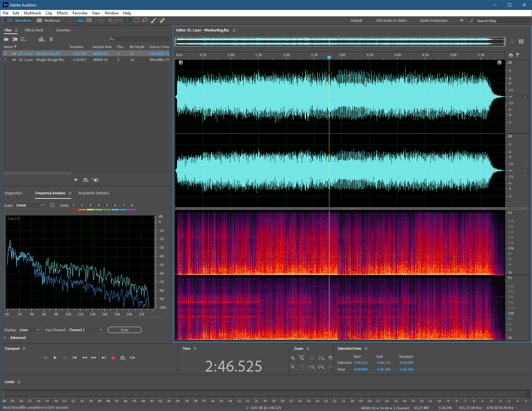The height and width of the screenshot is (411, 532).
Task: Click the Rewind button in Transport
Action: (x=84, y=357)
